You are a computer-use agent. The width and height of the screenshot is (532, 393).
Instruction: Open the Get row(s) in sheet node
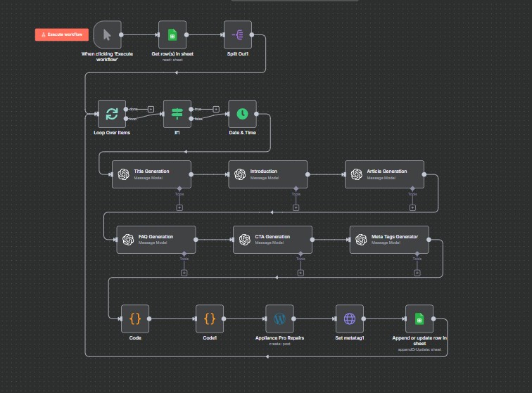tap(172, 34)
